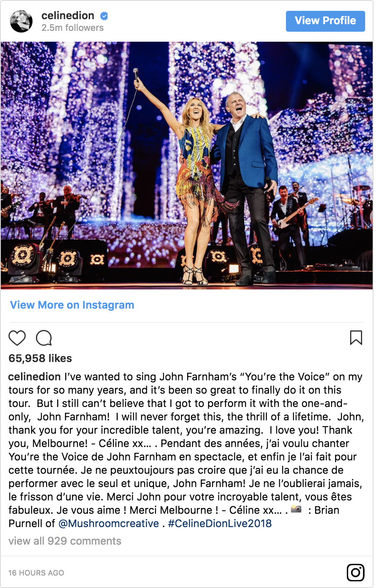Open the #CelineDionLive2018 hashtag
This screenshot has height=588, width=376.
(x=220, y=523)
